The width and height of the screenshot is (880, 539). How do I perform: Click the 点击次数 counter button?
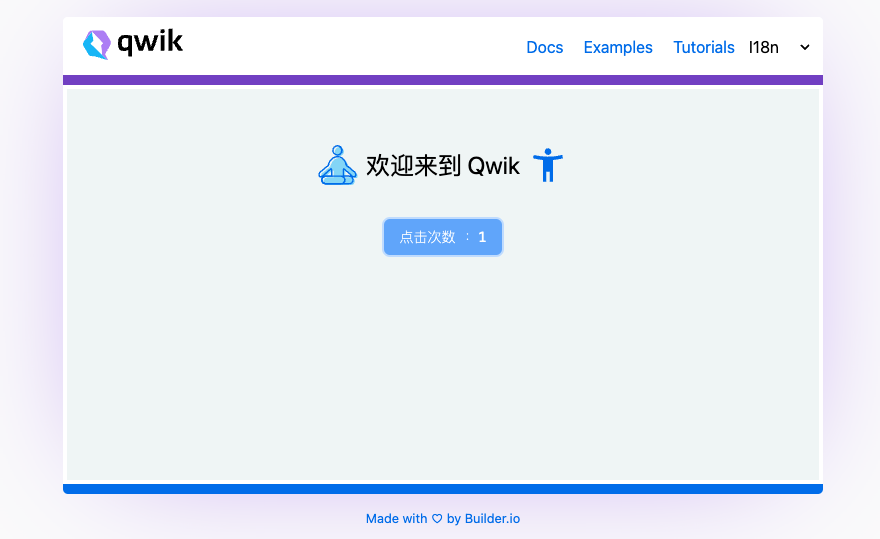pos(443,237)
